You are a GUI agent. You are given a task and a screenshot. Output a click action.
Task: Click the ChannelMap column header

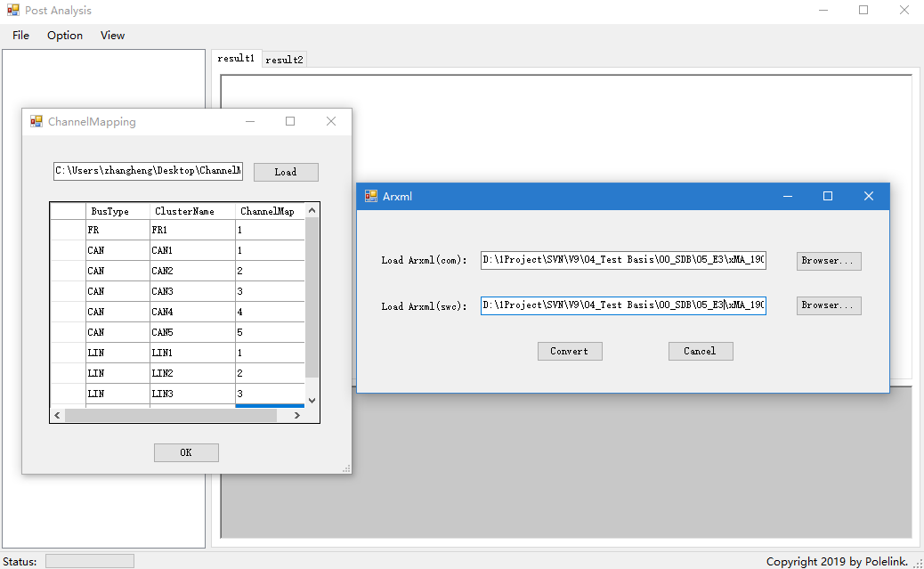point(270,211)
